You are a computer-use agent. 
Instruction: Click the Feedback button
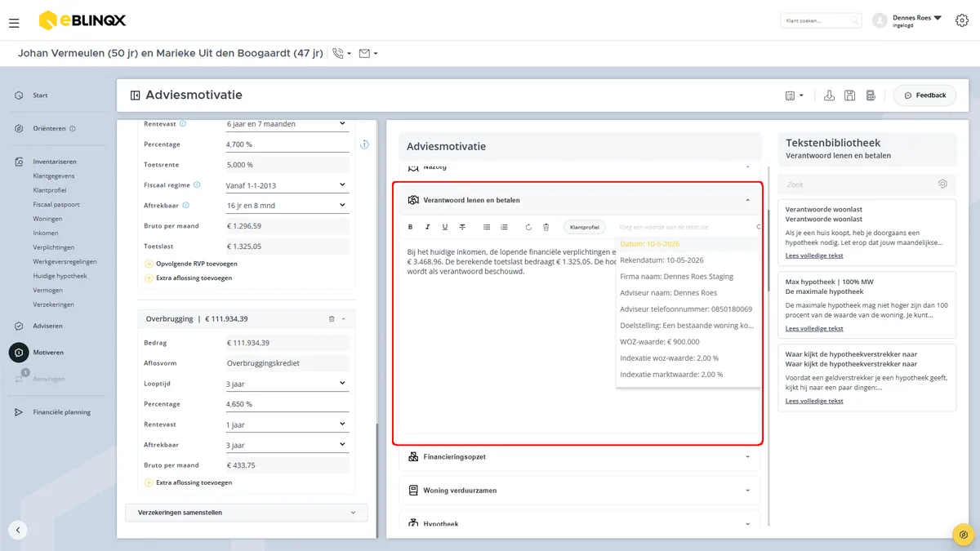point(925,96)
